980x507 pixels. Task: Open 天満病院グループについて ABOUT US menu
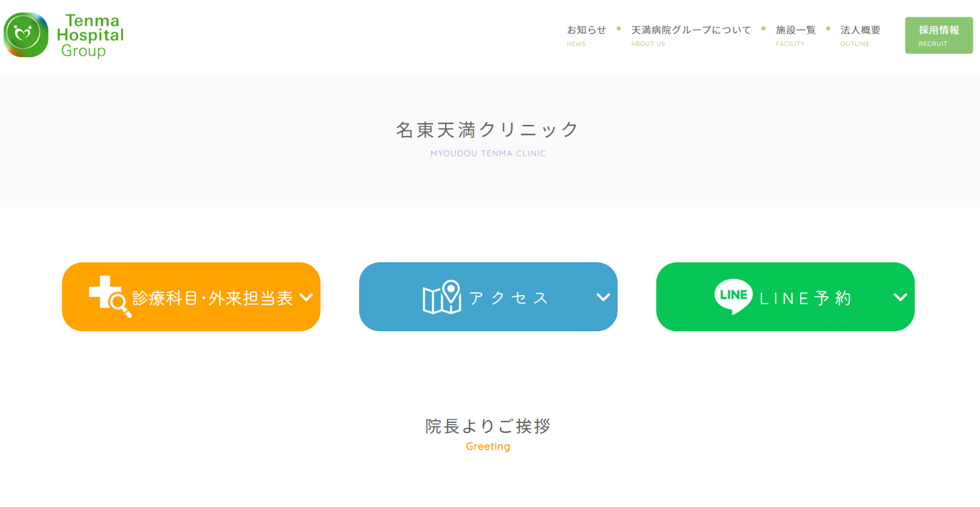691,36
